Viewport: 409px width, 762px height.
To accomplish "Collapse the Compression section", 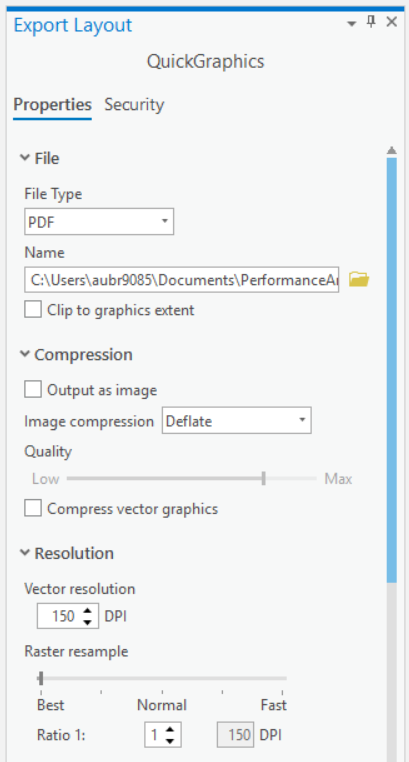I will (x=24, y=354).
